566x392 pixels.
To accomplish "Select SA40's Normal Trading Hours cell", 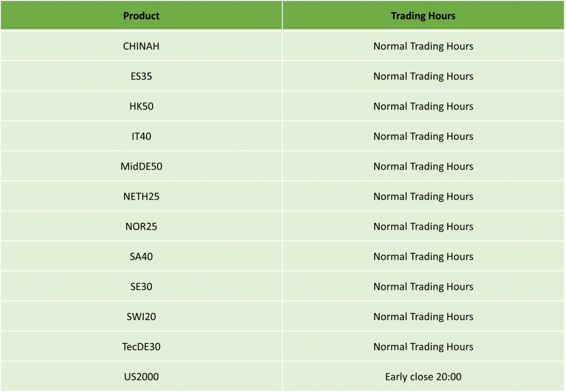I will [423, 257].
